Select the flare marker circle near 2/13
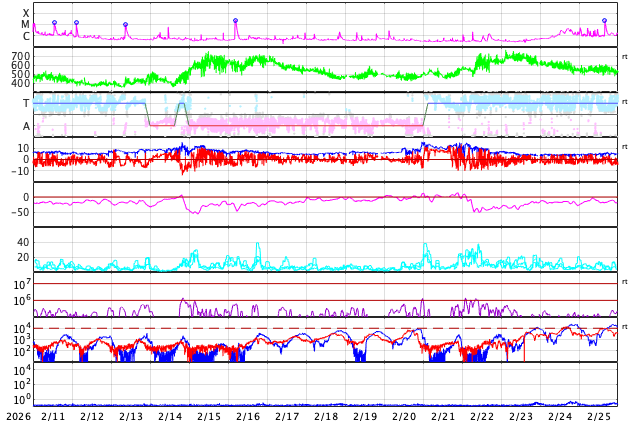Viewport: 634px width, 424px height. (125, 24)
